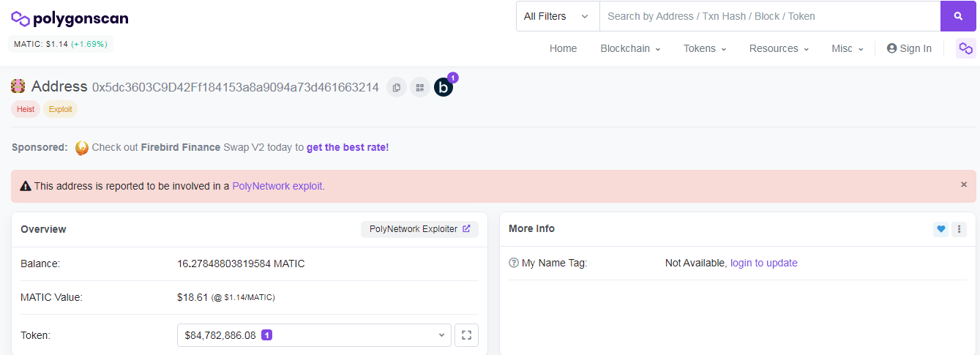Viewport: 980px width, 355px height.
Task: Click the balance 16.27848803819584 MATIC
Action: tap(241, 264)
